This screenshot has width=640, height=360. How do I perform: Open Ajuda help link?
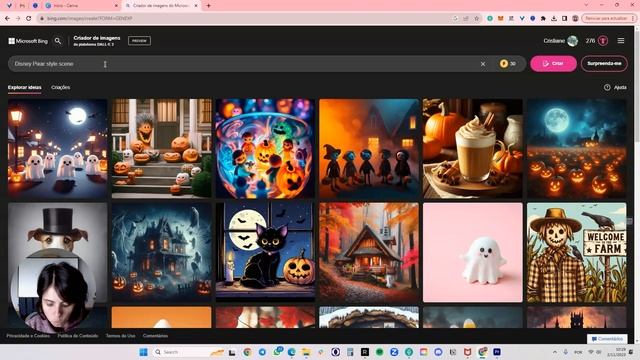[616, 87]
